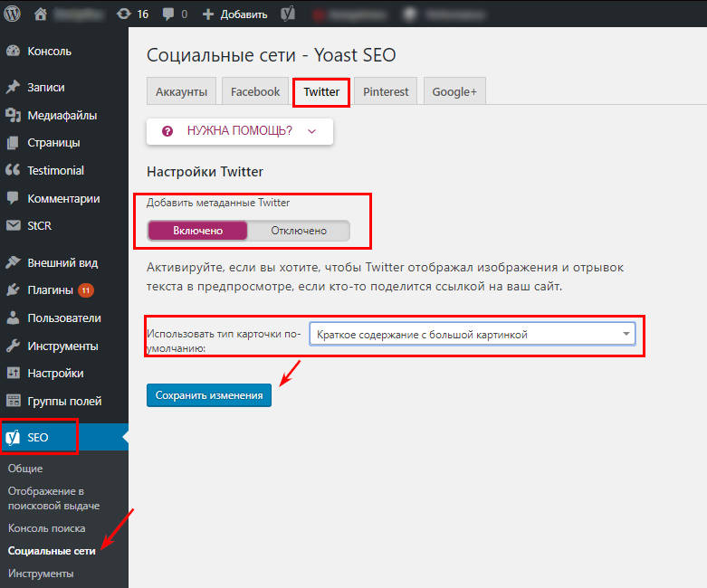Open the Консоль поиска submenu link

pos(46,528)
